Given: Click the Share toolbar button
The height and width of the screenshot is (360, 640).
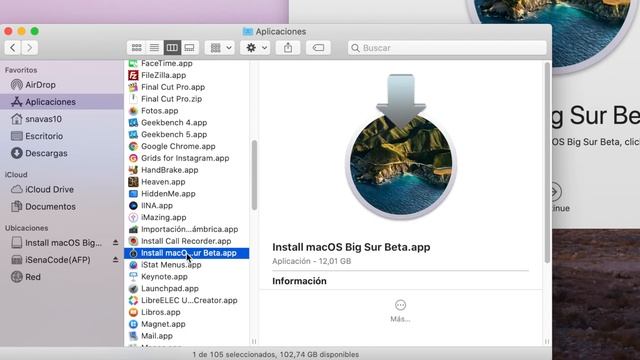Looking at the screenshot, I should 288,48.
